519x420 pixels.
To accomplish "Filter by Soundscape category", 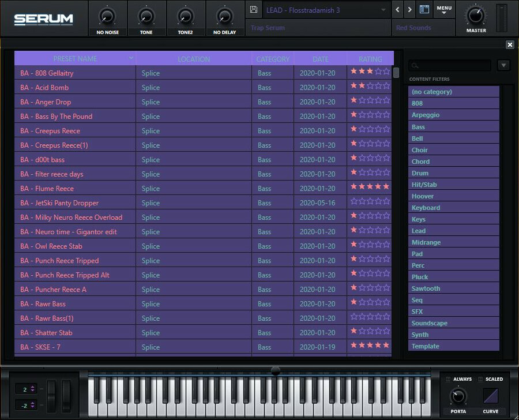I will click(x=453, y=323).
